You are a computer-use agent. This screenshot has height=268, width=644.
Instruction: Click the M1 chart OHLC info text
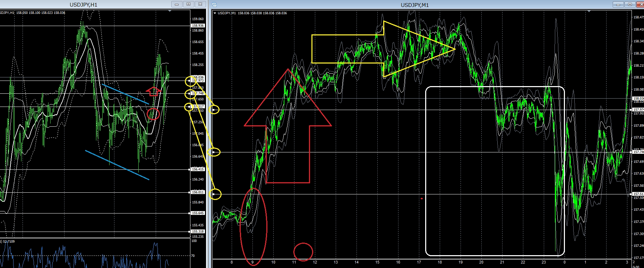coord(252,13)
